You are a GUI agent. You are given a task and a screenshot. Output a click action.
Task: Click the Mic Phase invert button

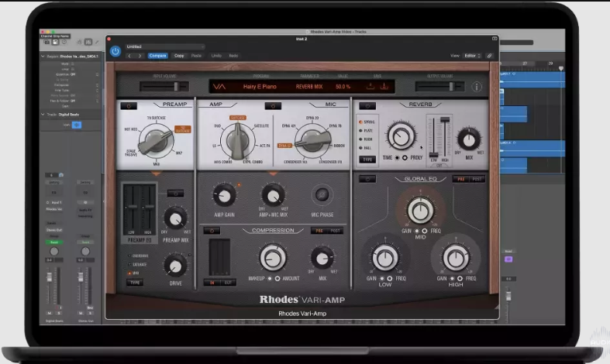[x=320, y=194]
